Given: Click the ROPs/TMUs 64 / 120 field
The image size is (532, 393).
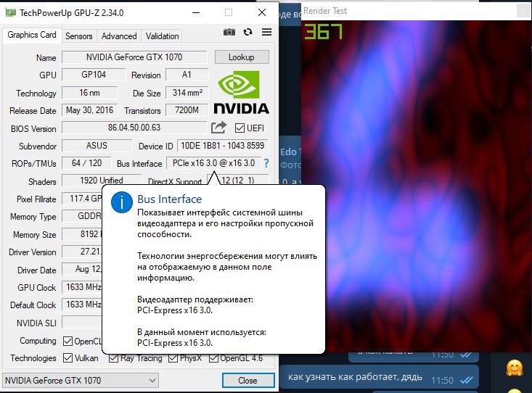Looking at the screenshot, I should 86,163.
